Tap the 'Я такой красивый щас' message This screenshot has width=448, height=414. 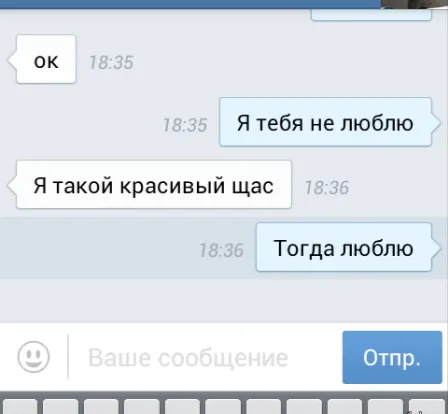pyautogui.click(x=154, y=185)
